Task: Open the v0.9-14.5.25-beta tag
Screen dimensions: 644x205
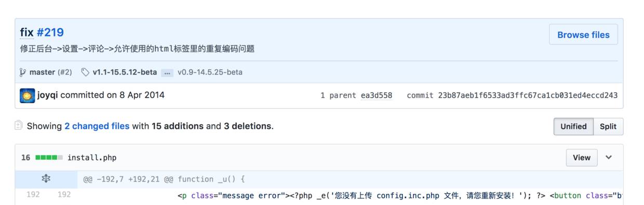Action: [210, 72]
